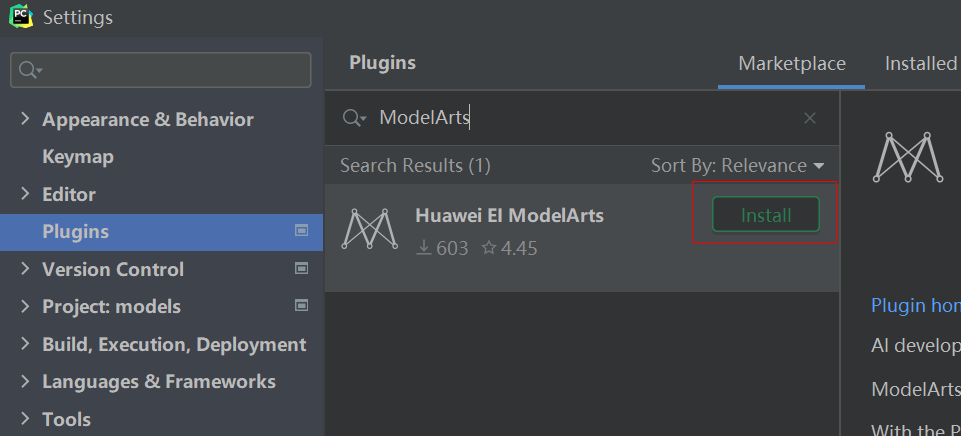Image resolution: width=961 pixels, height=436 pixels.
Task: Open the Sort By: Relevance dropdown
Action: coord(737,166)
